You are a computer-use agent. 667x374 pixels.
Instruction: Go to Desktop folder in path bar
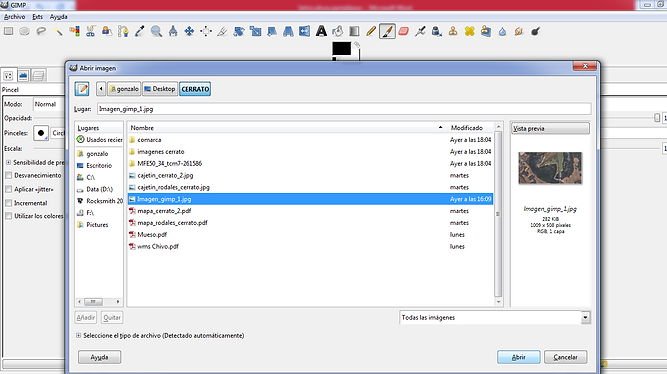[x=160, y=89]
